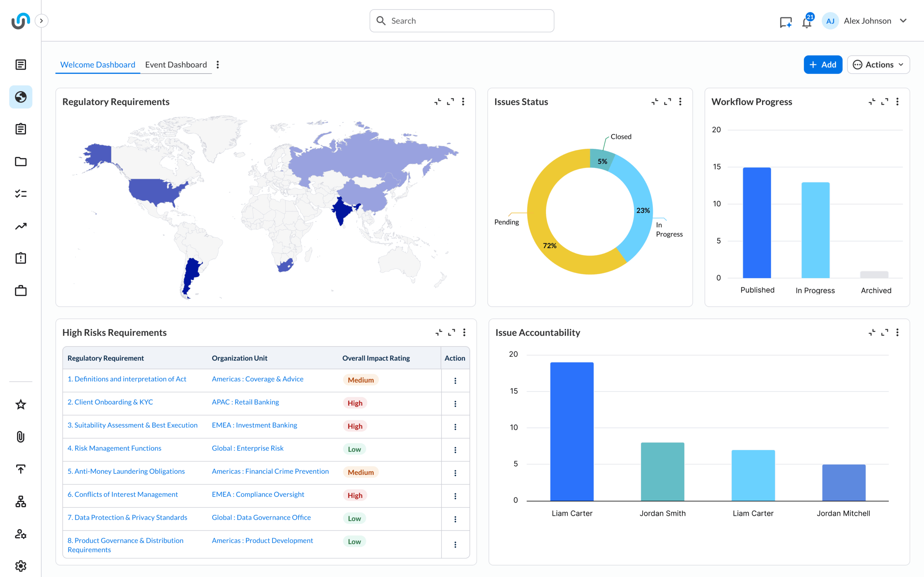This screenshot has height=577, width=924.
Task: Open Client Onboarding & KYC requirement link
Action: point(110,402)
